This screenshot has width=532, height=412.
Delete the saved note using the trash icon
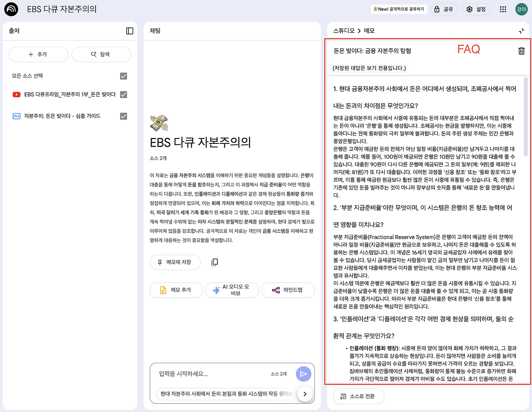[521, 51]
